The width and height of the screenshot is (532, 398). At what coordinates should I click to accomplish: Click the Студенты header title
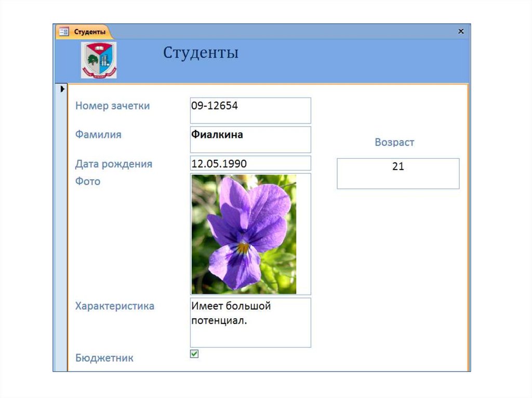pyautogui.click(x=201, y=53)
